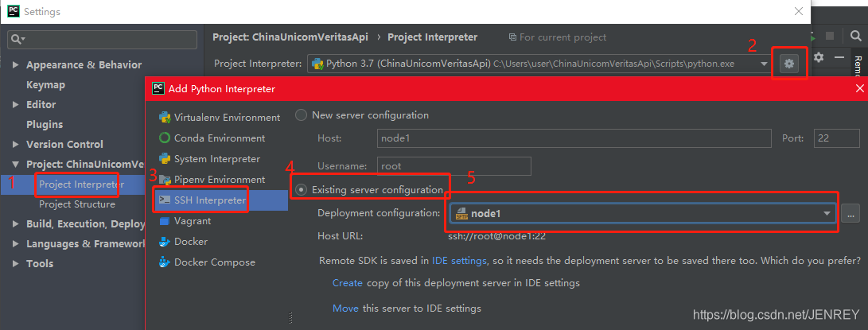Click the browse ... button beside deployment configuration

(850, 213)
